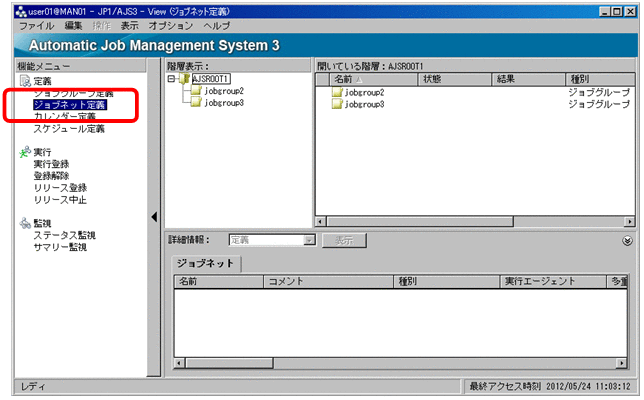Viewport: 644px width, 400px height.
Task: Click the 実行 running-man icon
Action: (25, 152)
